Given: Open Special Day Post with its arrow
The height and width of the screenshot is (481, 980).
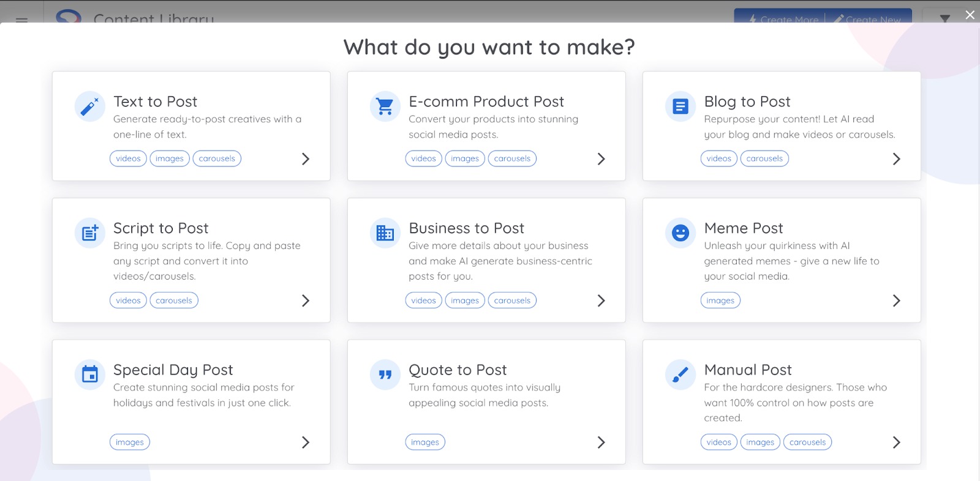Looking at the screenshot, I should pos(306,442).
